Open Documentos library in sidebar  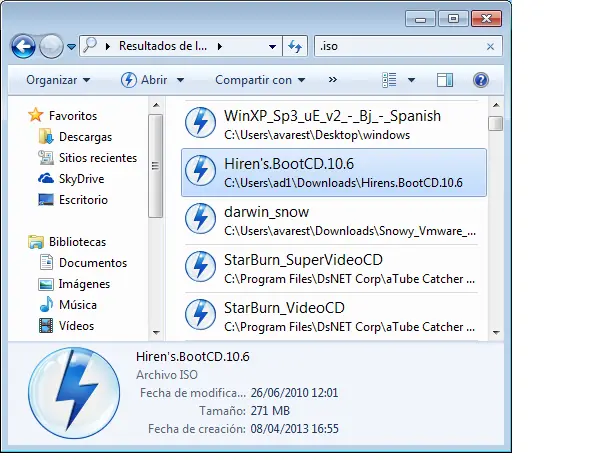pos(92,262)
